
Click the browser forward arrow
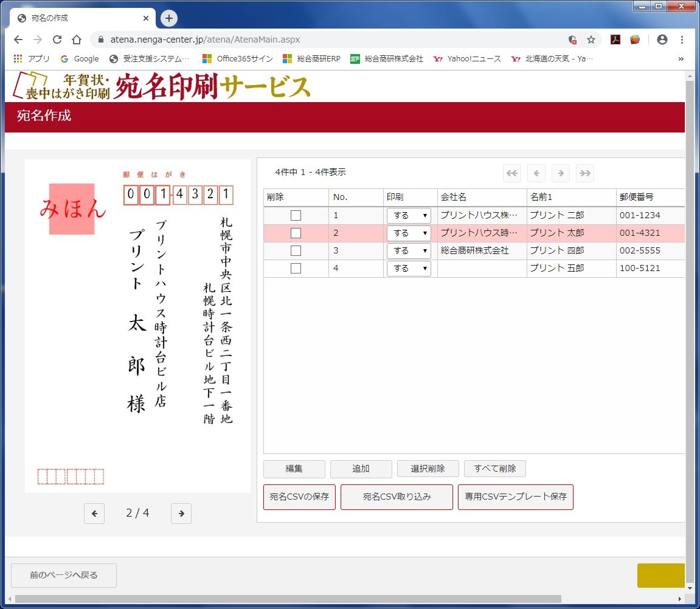[x=38, y=40]
